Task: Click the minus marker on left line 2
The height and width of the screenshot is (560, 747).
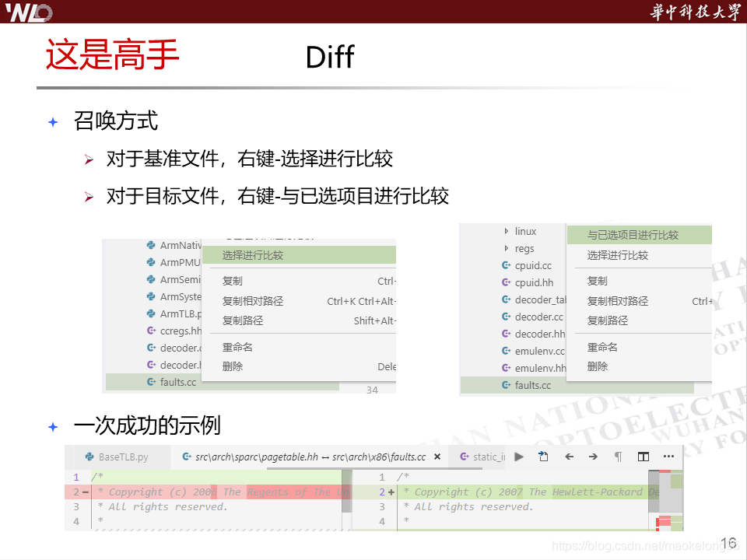Action: [x=86, y=492]
